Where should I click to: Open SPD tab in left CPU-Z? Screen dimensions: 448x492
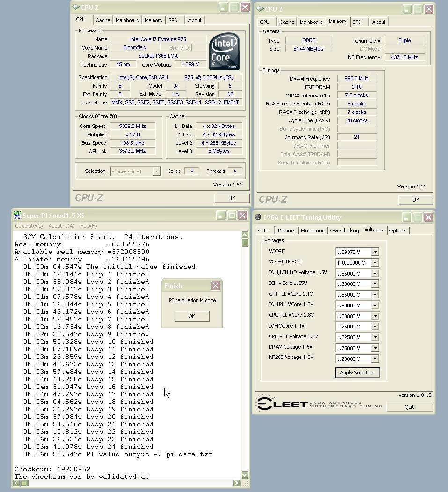pyautogui.click(x=173, y=20)
